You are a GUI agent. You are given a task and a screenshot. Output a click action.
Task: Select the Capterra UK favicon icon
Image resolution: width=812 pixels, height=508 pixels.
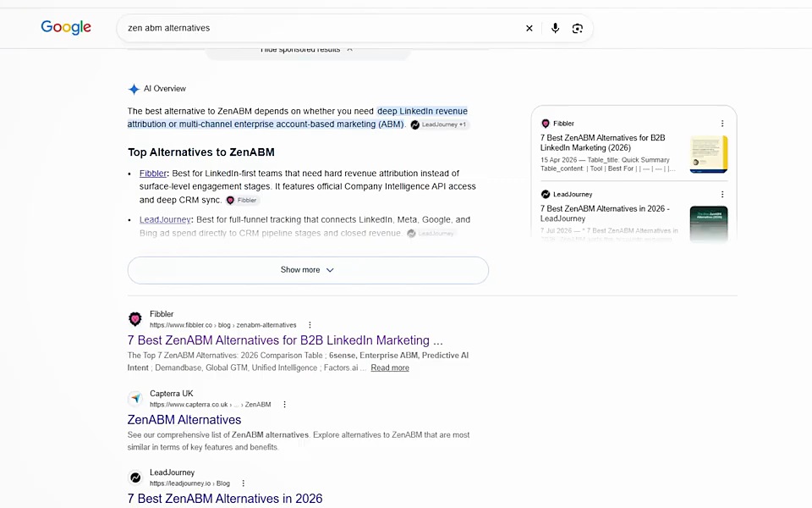[x=135, y=399]
